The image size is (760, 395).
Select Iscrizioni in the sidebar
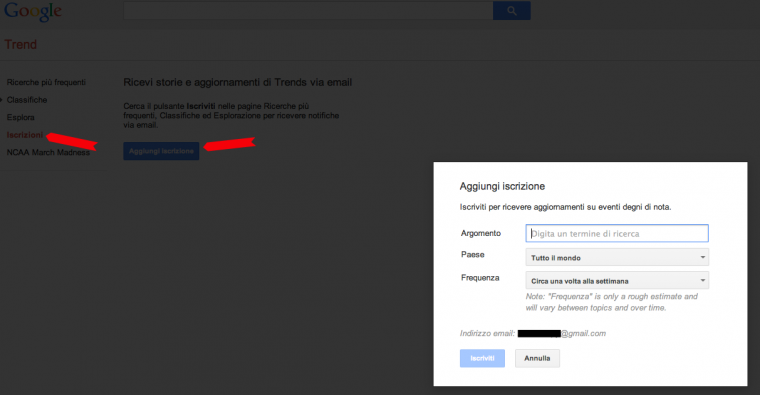coord(25,135)
